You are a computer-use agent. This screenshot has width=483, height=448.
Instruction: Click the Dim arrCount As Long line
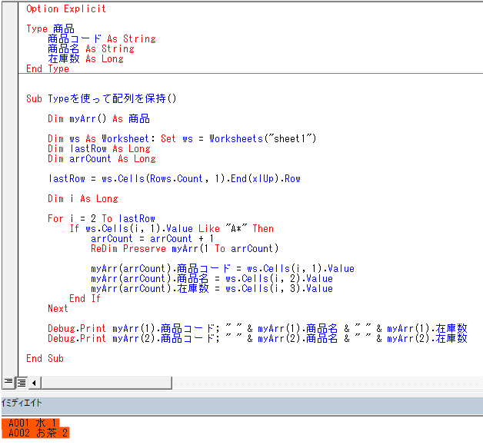click(x=102, y=158)
